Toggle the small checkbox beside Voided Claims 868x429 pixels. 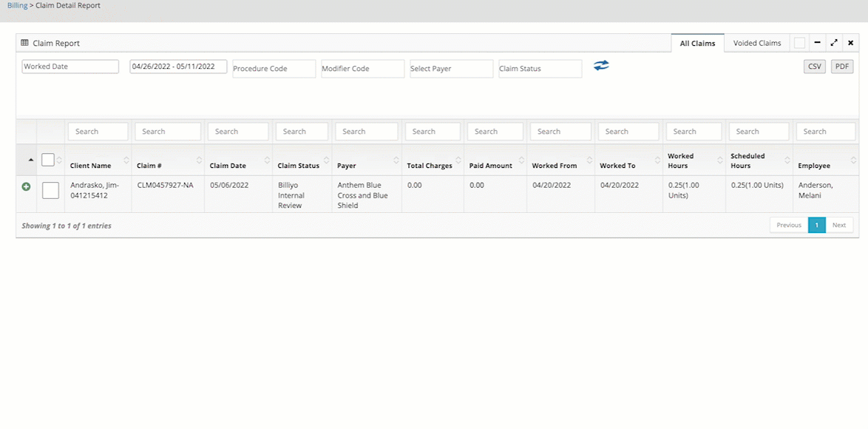coord(799,43)
